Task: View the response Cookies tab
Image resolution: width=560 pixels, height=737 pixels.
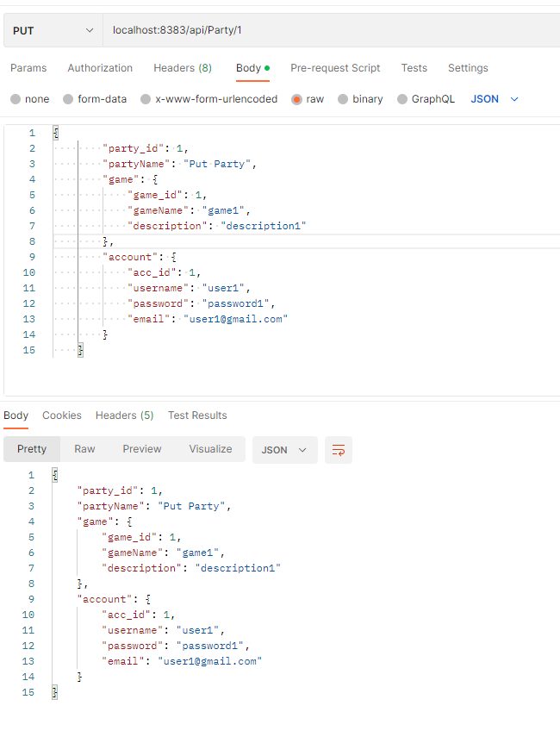Action: tap(61, 415)
